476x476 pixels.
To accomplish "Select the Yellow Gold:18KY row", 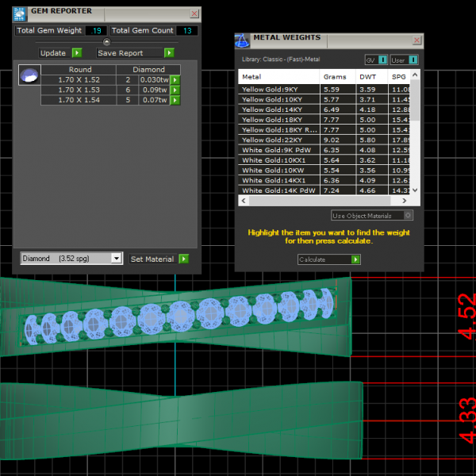I will 278,120.
